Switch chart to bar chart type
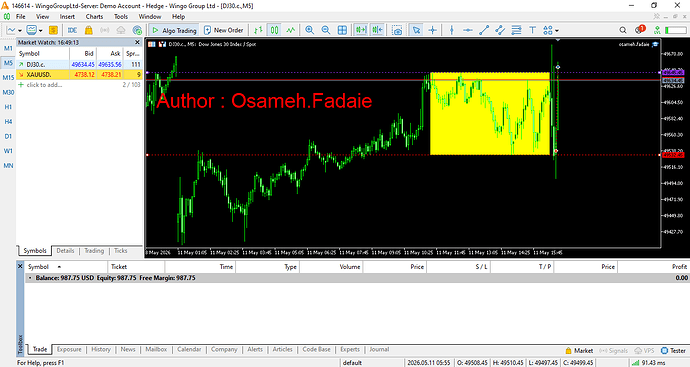690x367 pixels. (x=258, y=30)
